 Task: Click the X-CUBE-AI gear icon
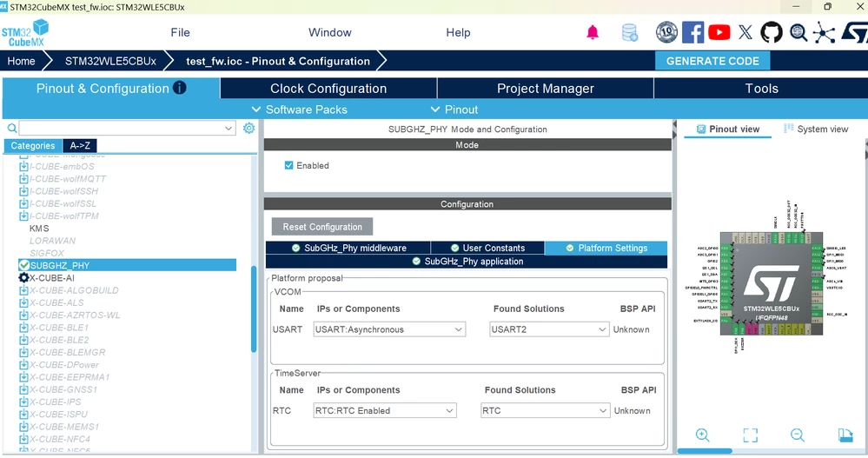pyautogui.click(x=23, y=278)
